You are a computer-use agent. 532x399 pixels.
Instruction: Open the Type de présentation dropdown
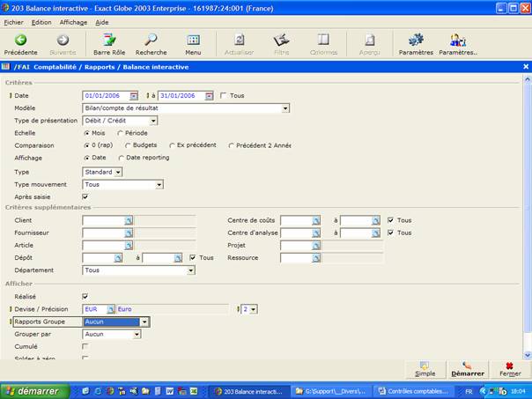click(x=153, y=121)
